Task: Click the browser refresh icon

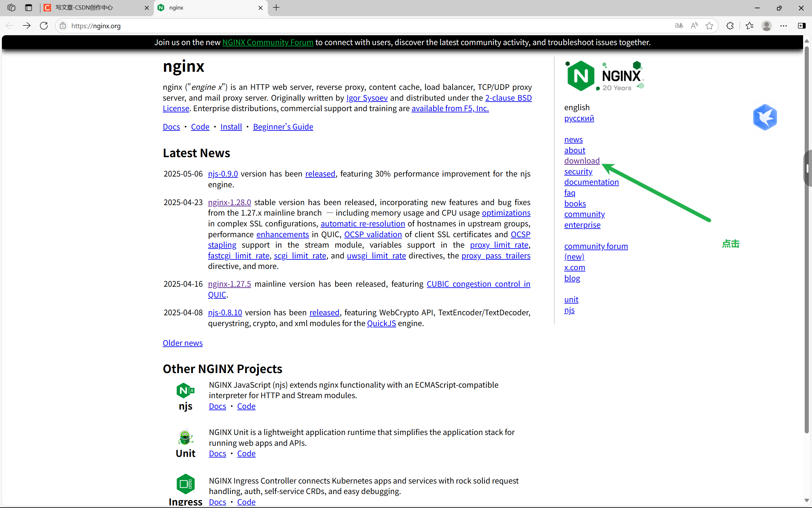Action: pos(44,25)
